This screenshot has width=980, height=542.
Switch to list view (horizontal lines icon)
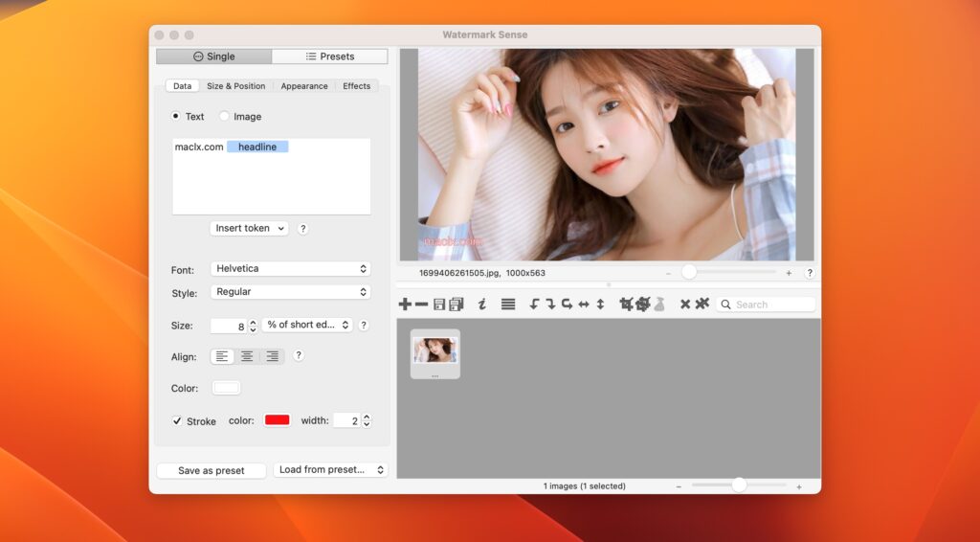[x=508, y=305]
